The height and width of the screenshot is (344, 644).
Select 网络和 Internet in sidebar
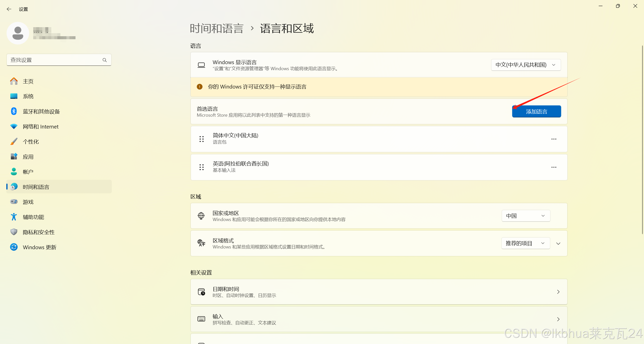click(x=41, y=126)
